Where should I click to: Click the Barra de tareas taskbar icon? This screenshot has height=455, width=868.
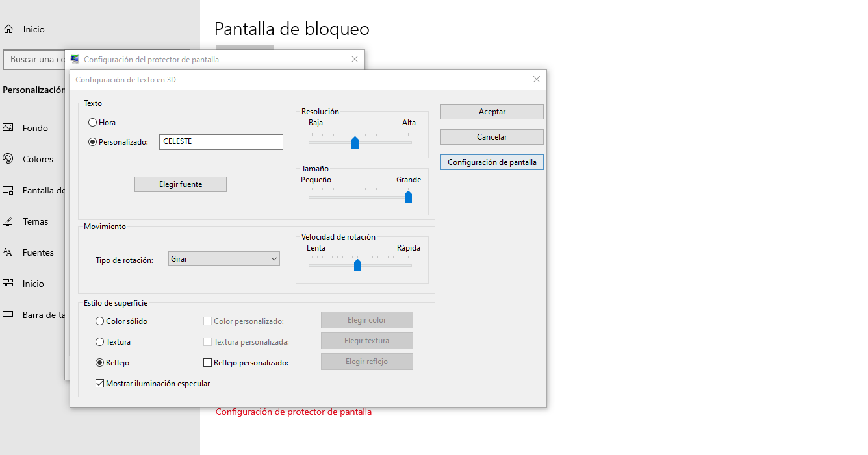coord(8,315)
